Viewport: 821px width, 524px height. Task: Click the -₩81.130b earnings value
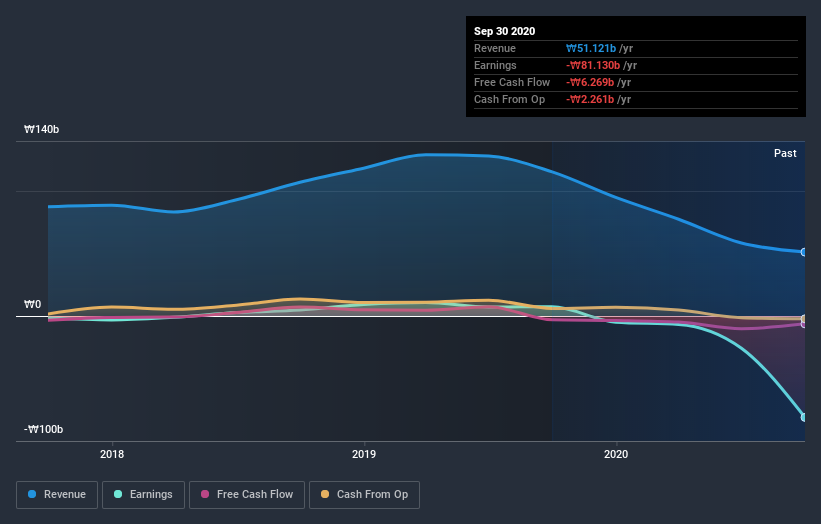pyautogui.click(x=593, y=65)
